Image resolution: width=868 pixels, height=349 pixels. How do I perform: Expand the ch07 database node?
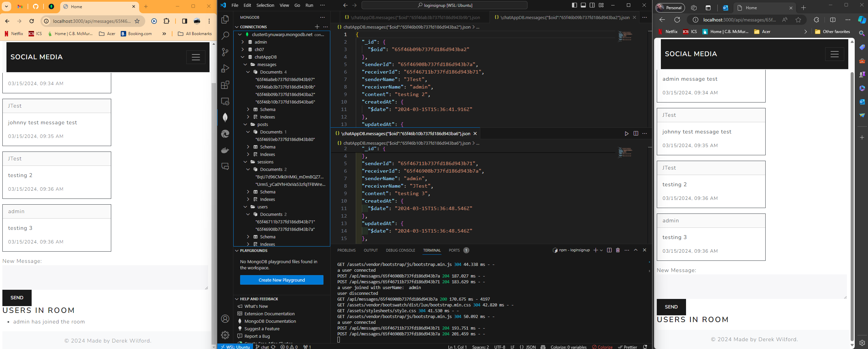point(243,49)
